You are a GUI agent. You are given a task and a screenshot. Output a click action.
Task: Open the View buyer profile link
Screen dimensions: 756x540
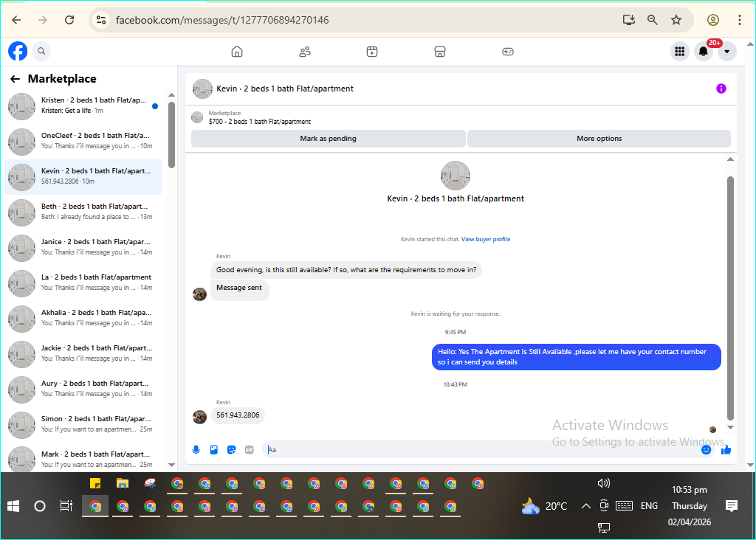486,240
